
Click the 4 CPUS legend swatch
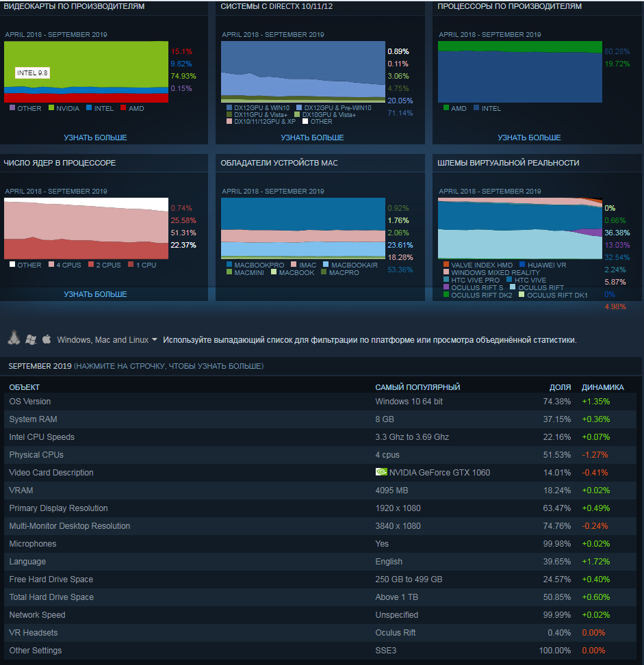(x=51, y=264)
